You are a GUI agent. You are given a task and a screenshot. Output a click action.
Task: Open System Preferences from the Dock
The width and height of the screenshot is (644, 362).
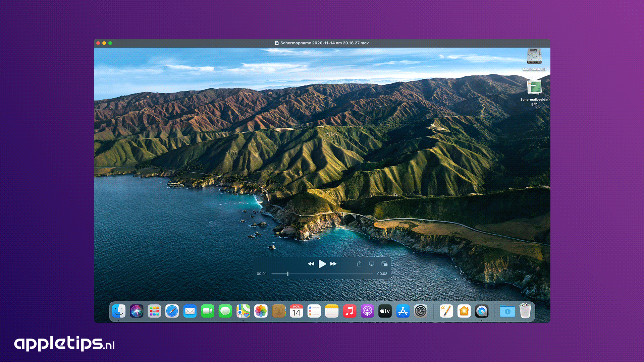pyautogui.click(x=420, y=311)
